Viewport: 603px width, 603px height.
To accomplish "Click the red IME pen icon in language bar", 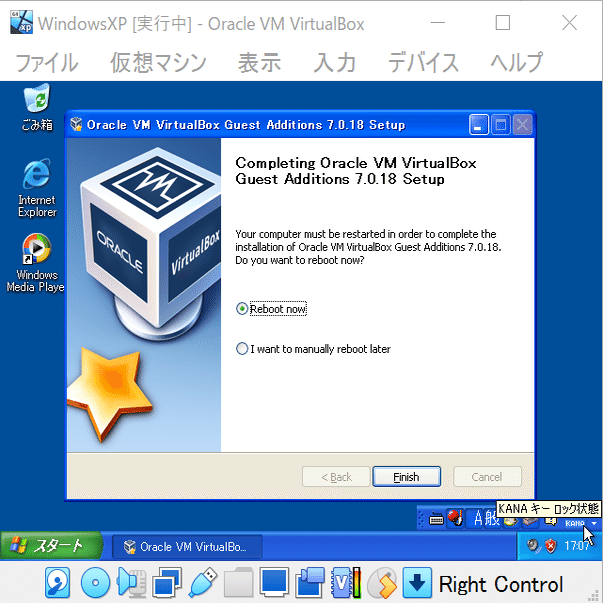I will [455, 518].
